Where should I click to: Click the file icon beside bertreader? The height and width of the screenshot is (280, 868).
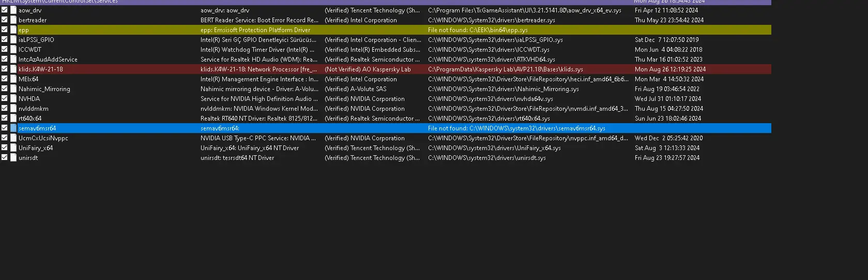(x=13, y=20)
